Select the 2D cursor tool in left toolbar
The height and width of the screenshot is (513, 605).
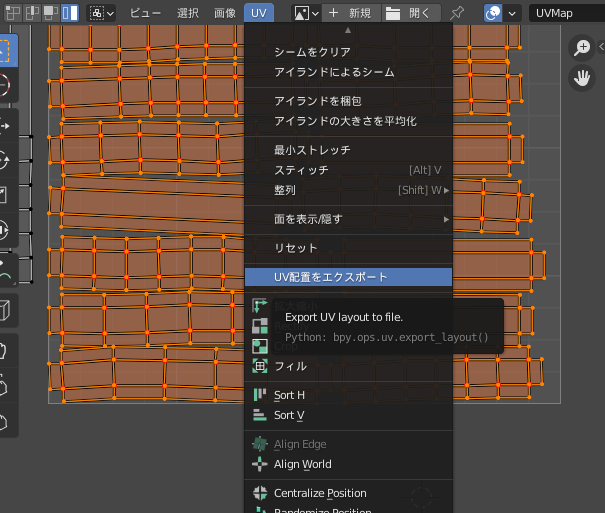click(7, 84)
